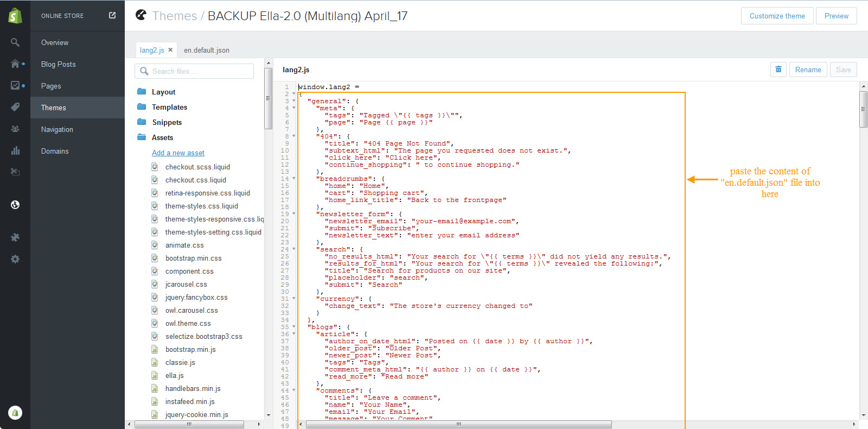868x429 pixels.
Task: Select Navigation in the sidebar menu
Action: pos(57,129)
